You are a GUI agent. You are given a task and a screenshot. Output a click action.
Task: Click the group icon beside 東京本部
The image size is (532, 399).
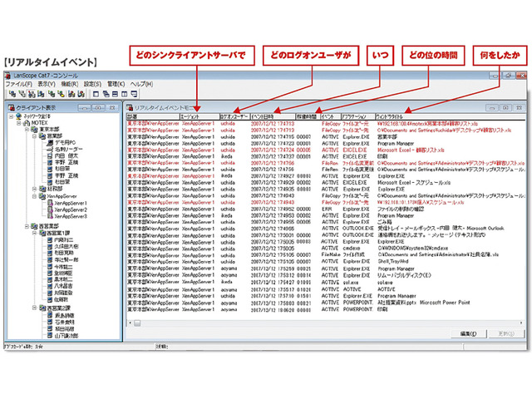[35, 130]
